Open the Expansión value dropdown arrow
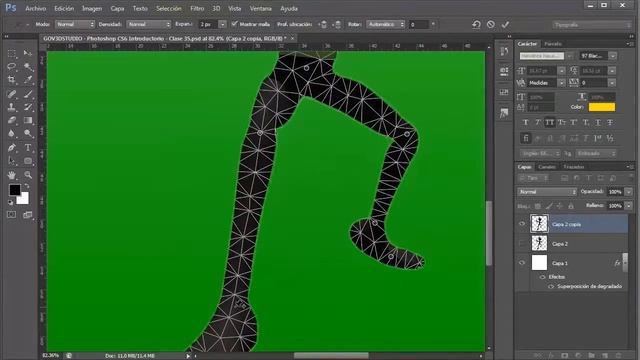 pos(222,24)
